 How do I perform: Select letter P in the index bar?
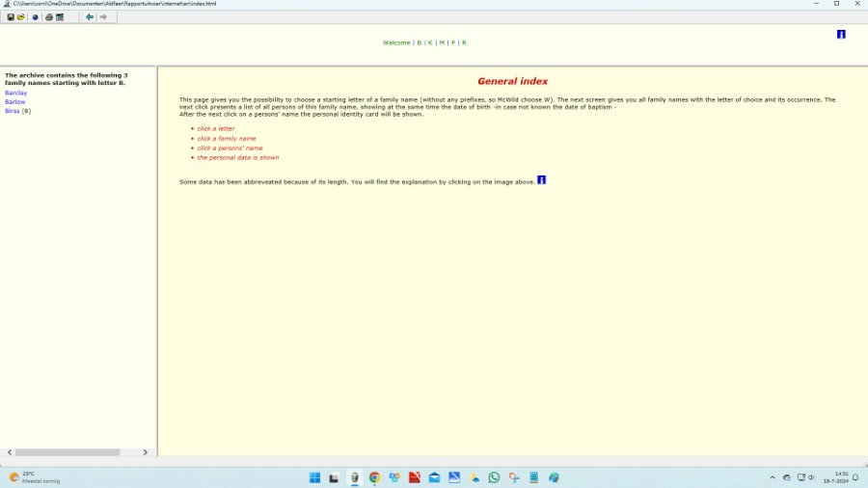pos(453,42)
